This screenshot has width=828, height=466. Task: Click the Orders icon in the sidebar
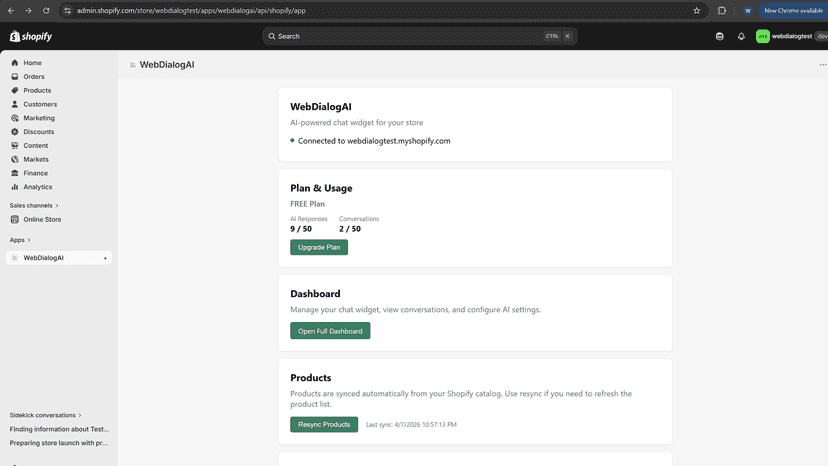(x=15, y=77)
